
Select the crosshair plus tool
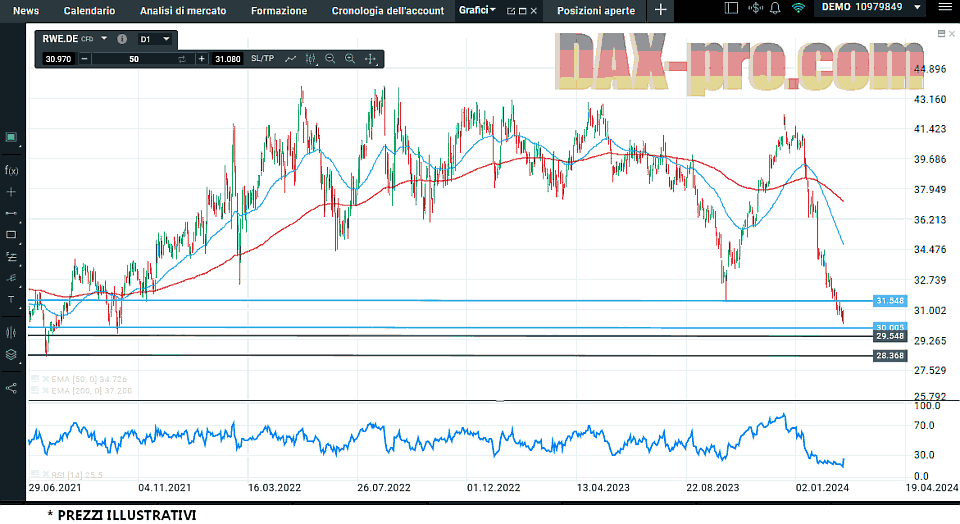tap(11, 192)
